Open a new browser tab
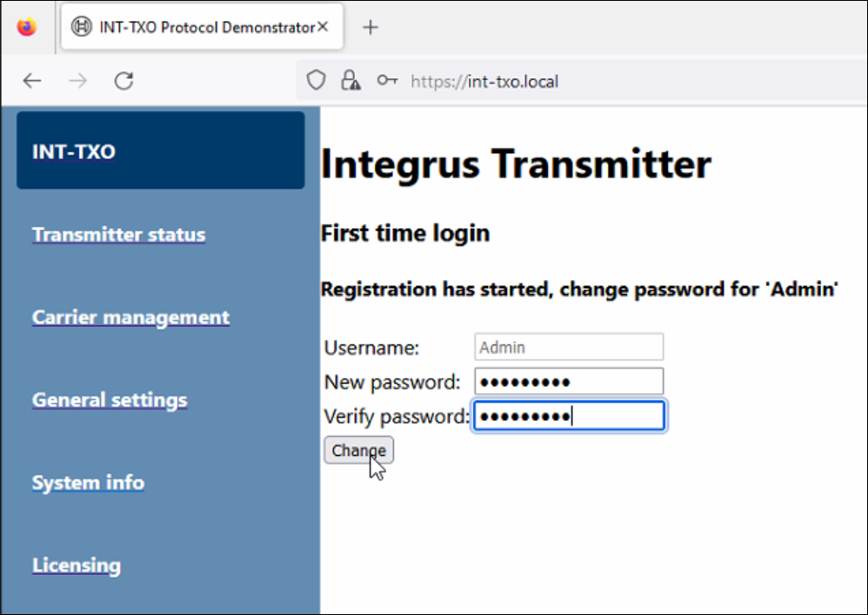Image resolution: width=868 pixels, height=615 pixels. point(371,27)
